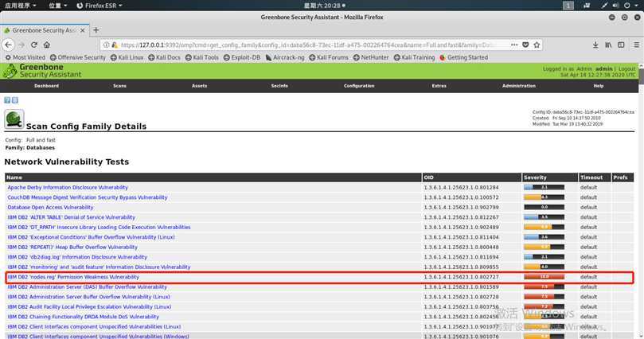Click severity bar for Apache Derby row
This screenshot has width=644, height=339.
coord(544,187)
